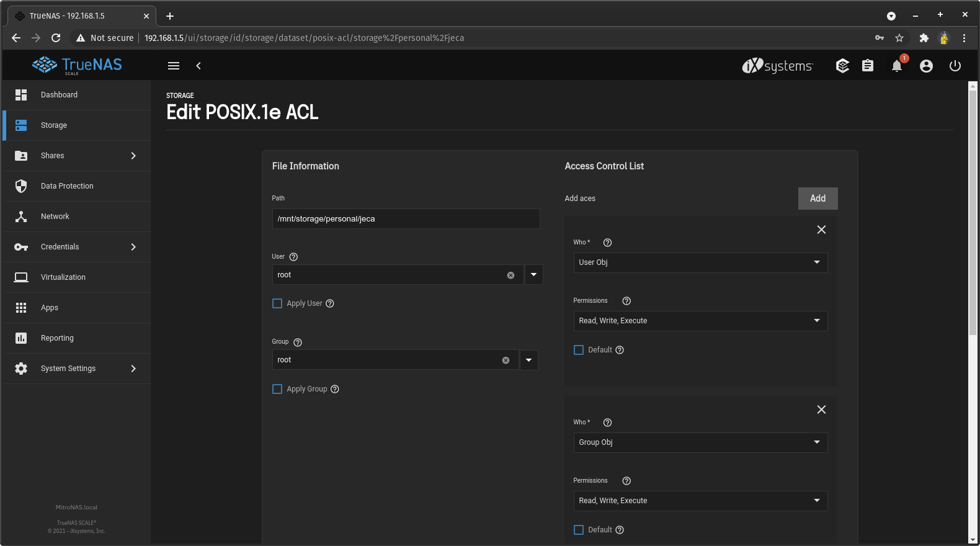Open the task manager clipboard icon

click(868, 66)
